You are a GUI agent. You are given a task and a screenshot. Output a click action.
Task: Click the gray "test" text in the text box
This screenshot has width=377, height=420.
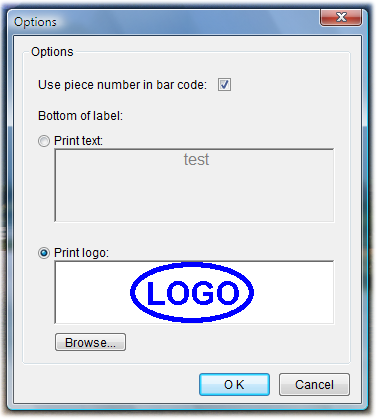(196, 159)
